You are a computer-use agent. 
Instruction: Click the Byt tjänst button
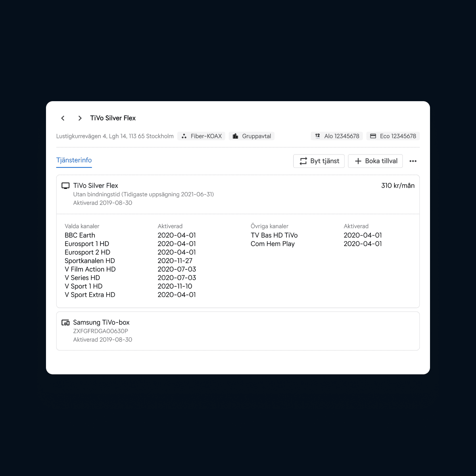click(319, 161)
